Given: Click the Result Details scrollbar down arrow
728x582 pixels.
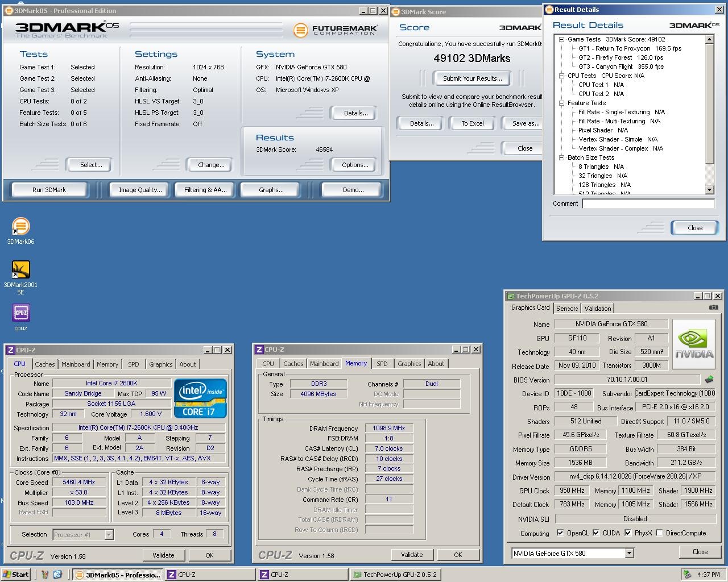Looking at the screenshot, I should point(709,190).
